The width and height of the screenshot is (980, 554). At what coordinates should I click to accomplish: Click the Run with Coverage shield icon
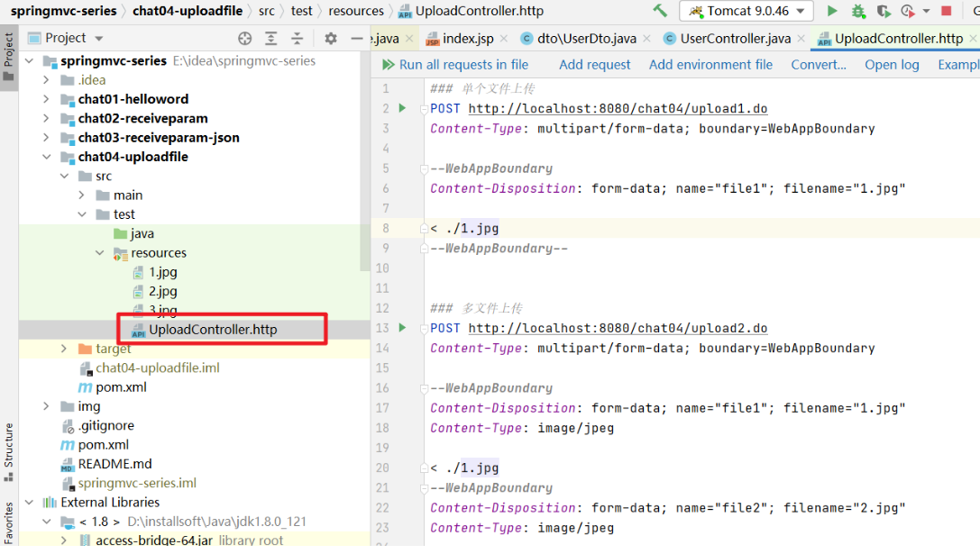tap(883, 11)
